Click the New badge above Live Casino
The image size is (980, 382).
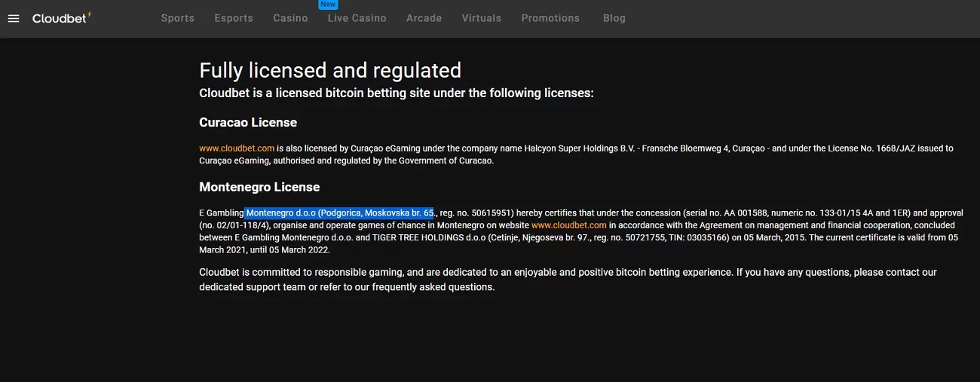pos(328,5)
